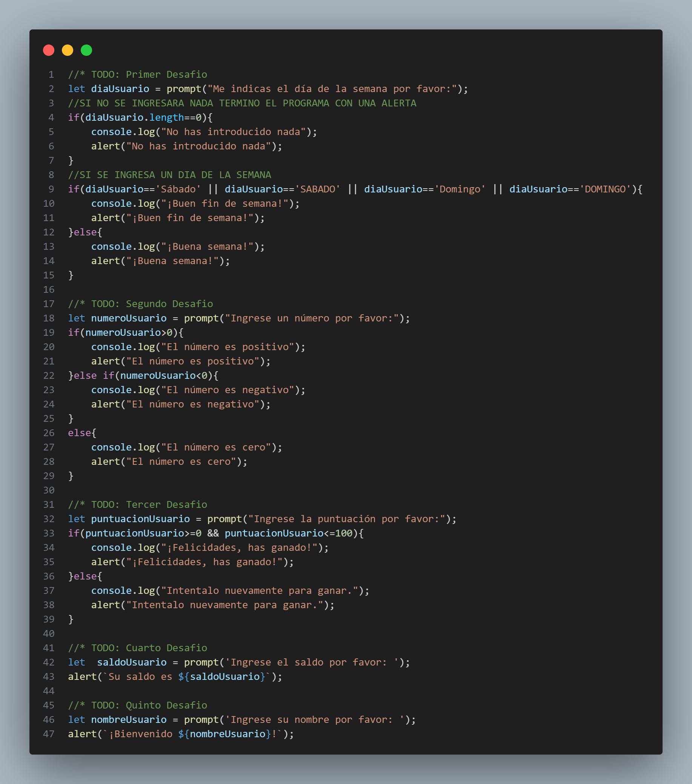Click alert("El número es cero") line
Viewport: 692px width, 784px height.
169,462
